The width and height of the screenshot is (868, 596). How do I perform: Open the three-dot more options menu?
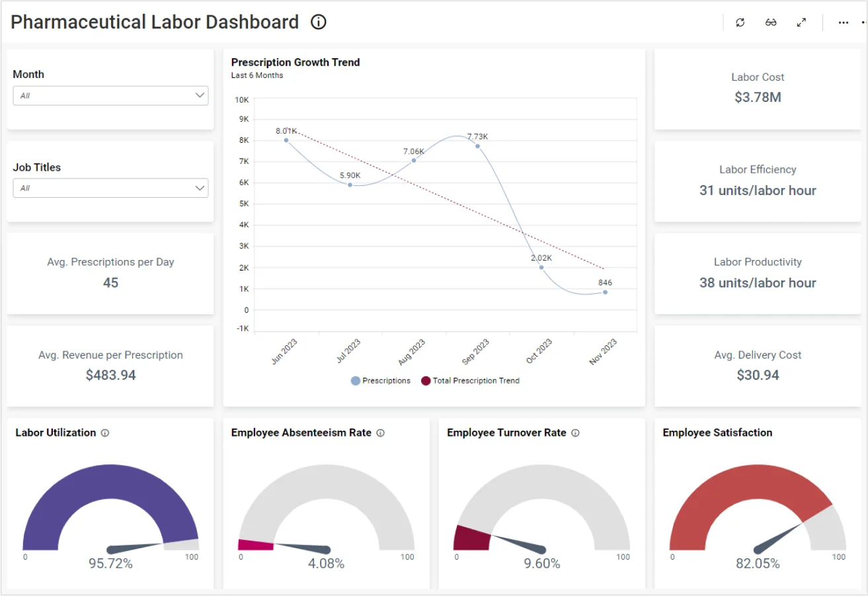pyautogui.click(x=843, y=22)
